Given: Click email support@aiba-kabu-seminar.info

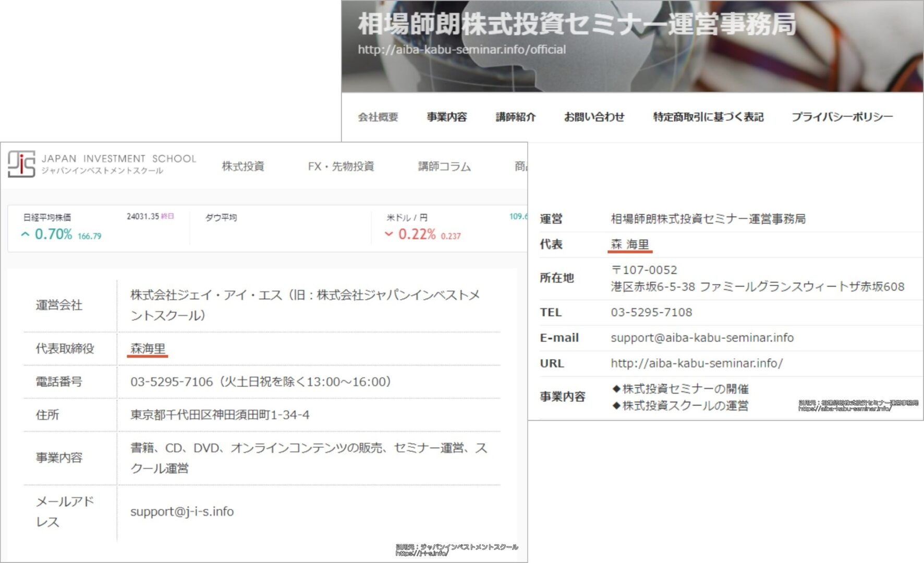Looking at the screenshot, I should point(702,338).
